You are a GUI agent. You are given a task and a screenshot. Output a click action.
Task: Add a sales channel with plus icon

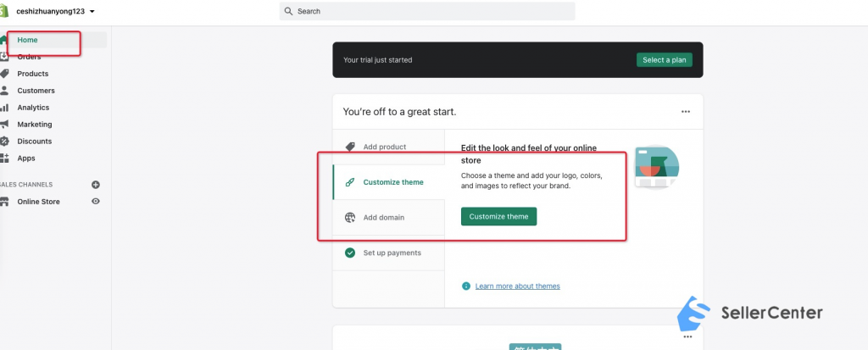(96, 185)
